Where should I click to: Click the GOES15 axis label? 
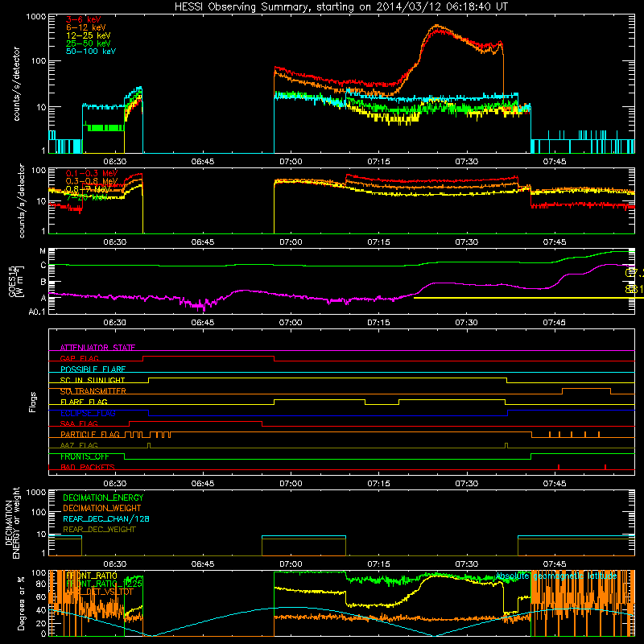12,281
